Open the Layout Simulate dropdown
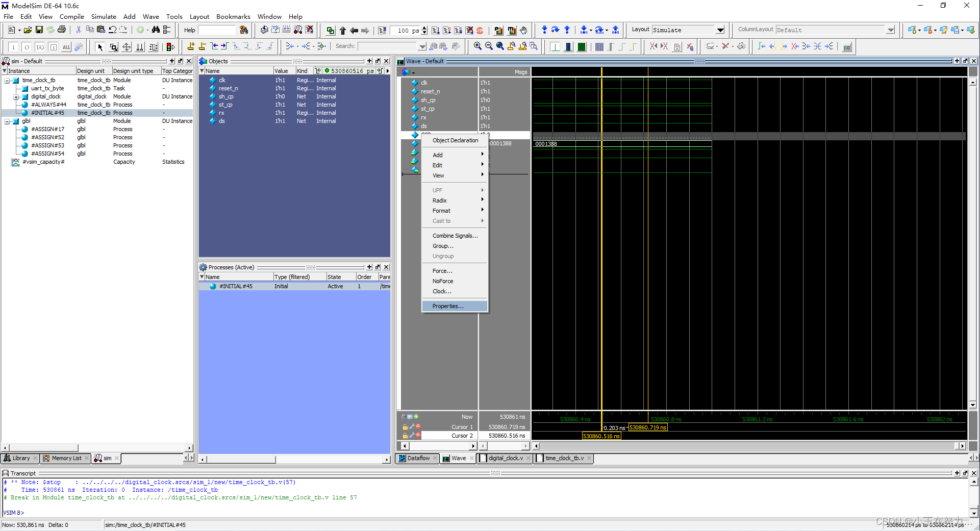The width and height of the screenshot is (980, 531). [x=720, y=30]
